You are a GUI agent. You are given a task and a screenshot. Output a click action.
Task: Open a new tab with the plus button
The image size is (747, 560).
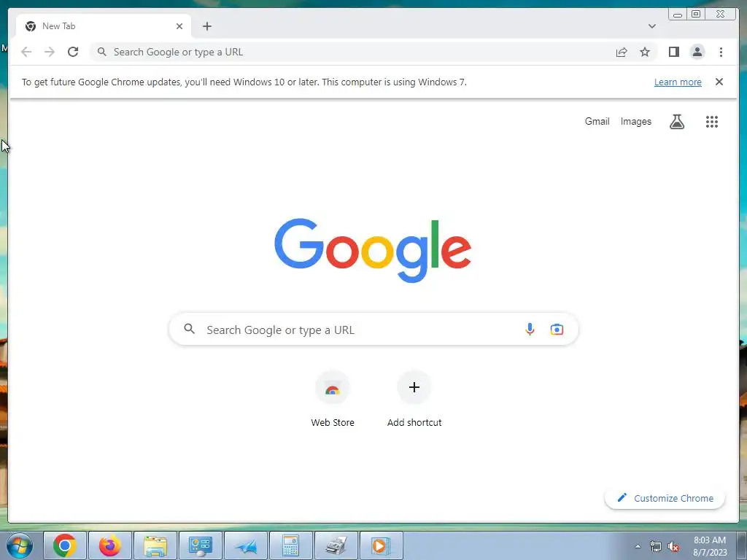click(206, 26)
